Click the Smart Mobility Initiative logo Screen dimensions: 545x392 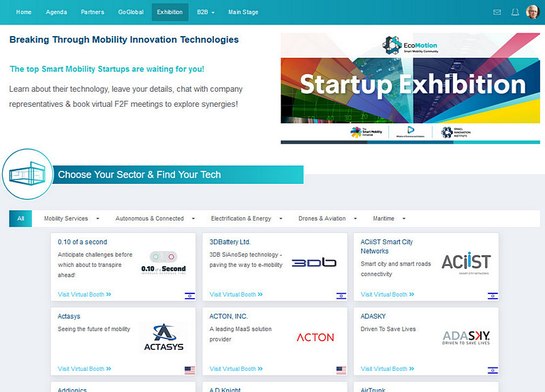[367, 132]
